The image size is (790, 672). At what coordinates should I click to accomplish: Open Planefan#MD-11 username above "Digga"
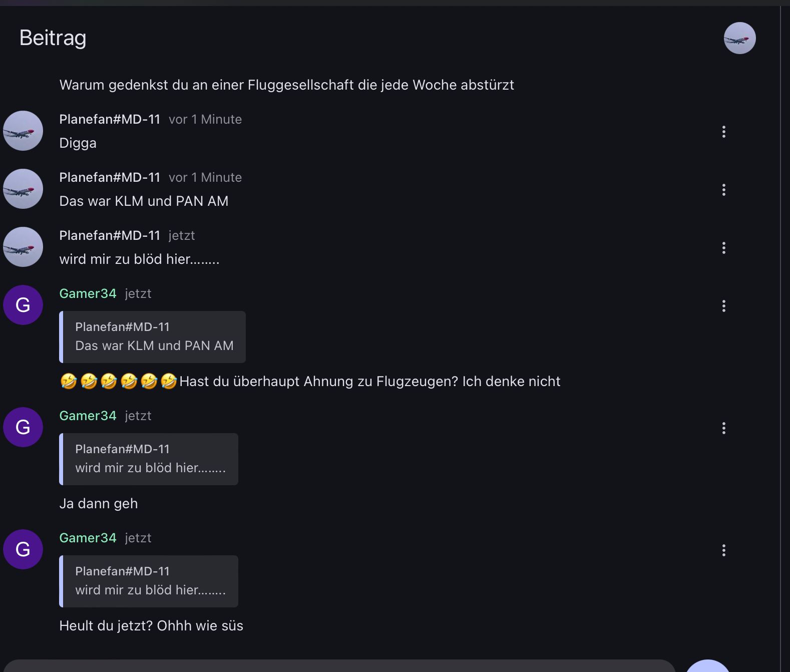[110, 119]
